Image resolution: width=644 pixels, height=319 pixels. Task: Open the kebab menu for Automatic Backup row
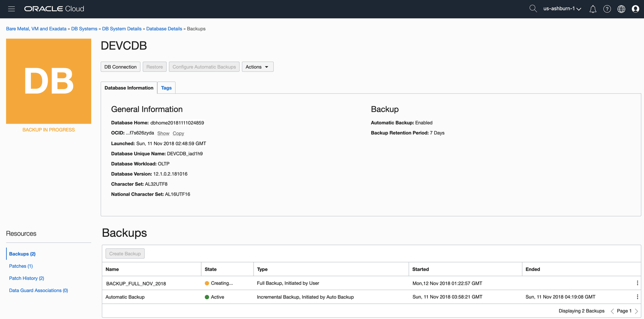pos(637,297)
